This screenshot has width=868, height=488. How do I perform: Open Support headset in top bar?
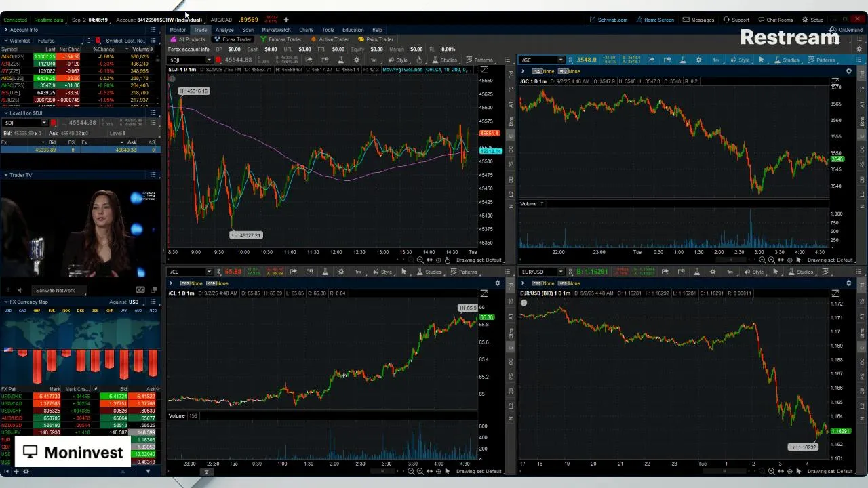pos(736,20)
